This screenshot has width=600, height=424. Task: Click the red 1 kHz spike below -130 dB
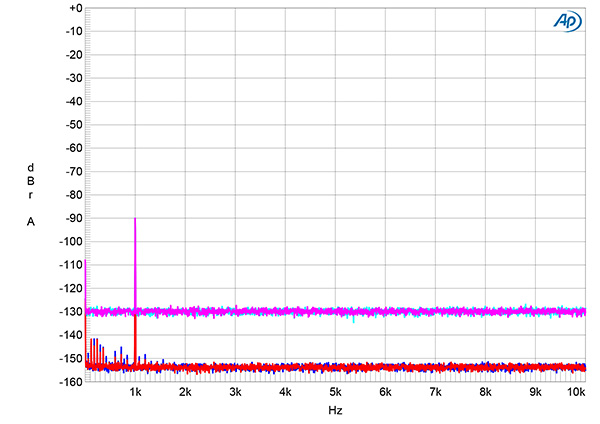click(135, 339)
